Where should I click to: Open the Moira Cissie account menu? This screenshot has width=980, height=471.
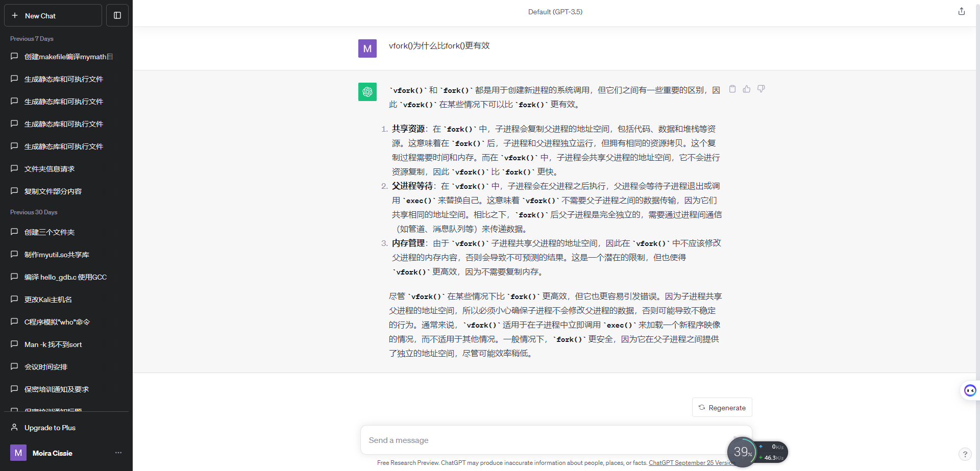click(x=52, y=453)
